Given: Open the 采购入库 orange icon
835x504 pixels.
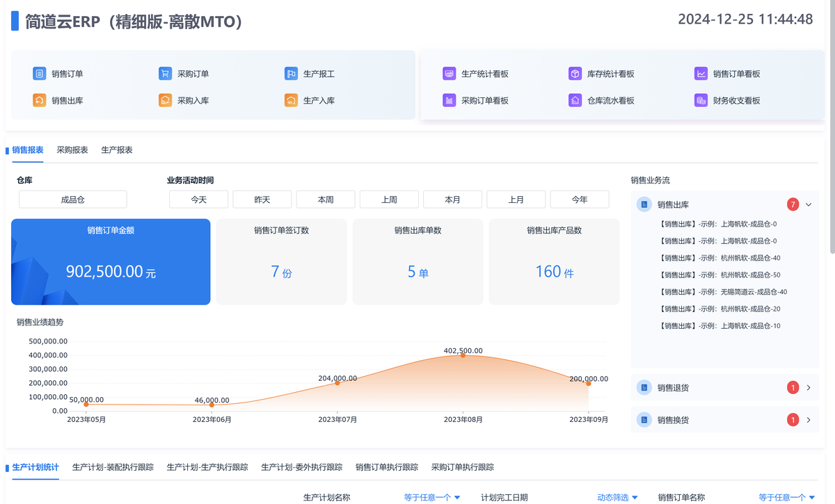Looking at the screenshot, I should click(x=165, y=101).
